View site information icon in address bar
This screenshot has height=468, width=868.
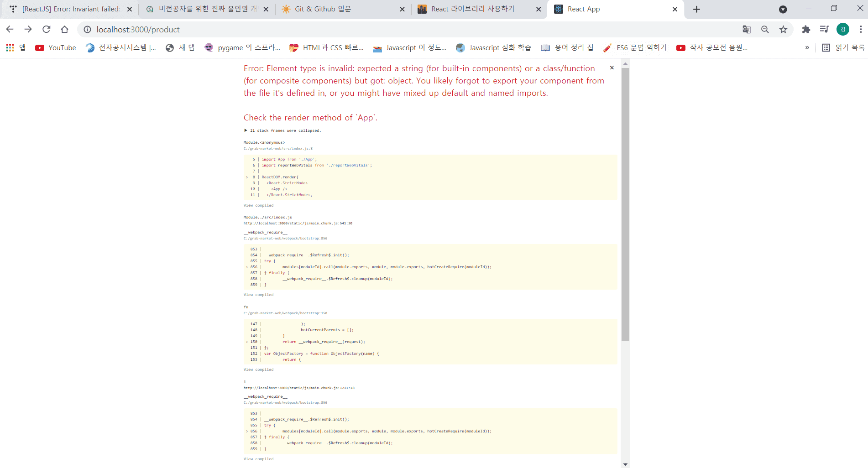click(x=87, y=30)
